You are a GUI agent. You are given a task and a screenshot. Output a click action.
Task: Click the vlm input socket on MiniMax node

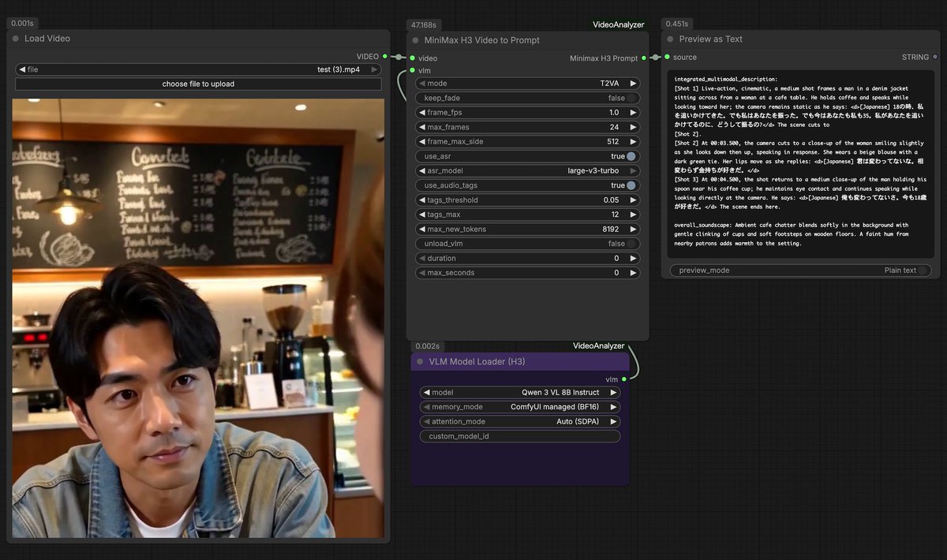pos(412,70)
